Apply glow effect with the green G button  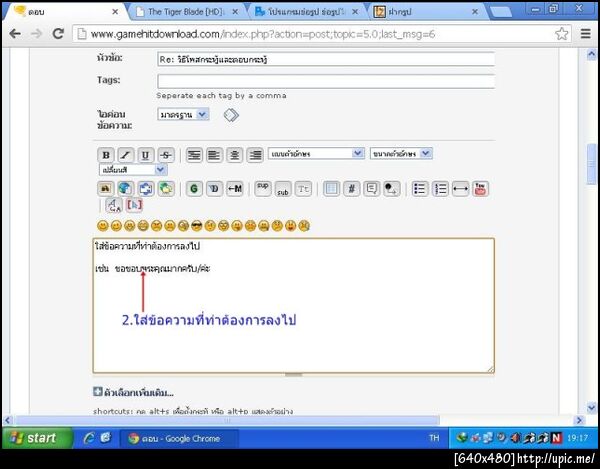click(194, 189)
